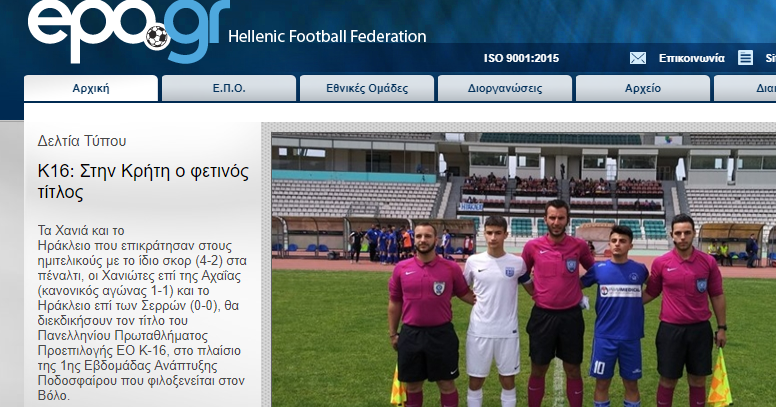Click the Επικοινωνία link
The width and height of the screenshot is (776, 407).
click(691, 58)
